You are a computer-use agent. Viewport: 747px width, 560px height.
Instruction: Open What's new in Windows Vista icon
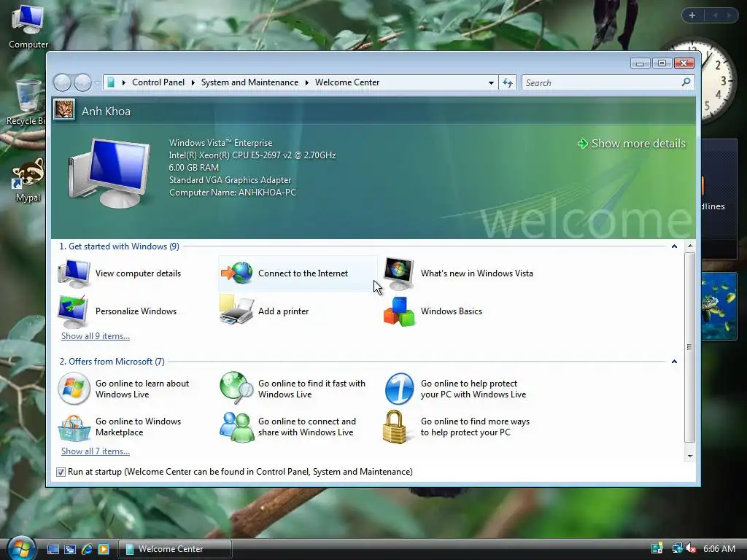click(399, 273)
